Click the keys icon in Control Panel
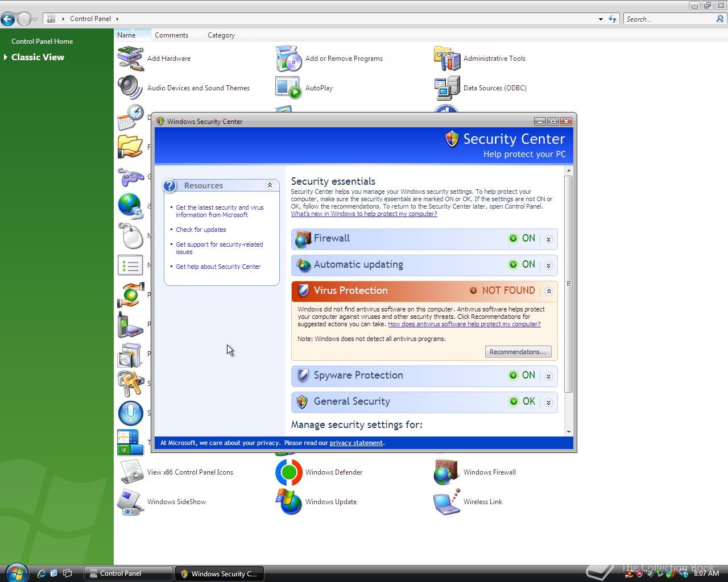The image size is (728, 582). click(x=130, y=384)
